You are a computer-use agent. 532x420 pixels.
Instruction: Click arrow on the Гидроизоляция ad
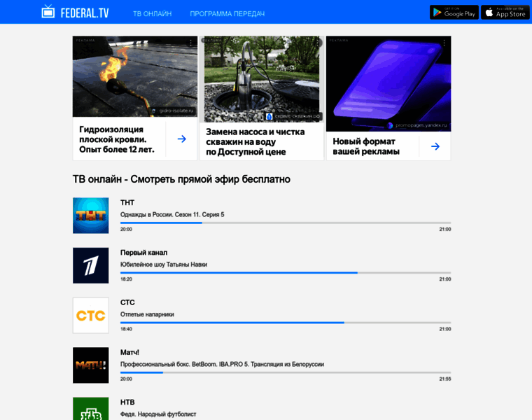182,139
